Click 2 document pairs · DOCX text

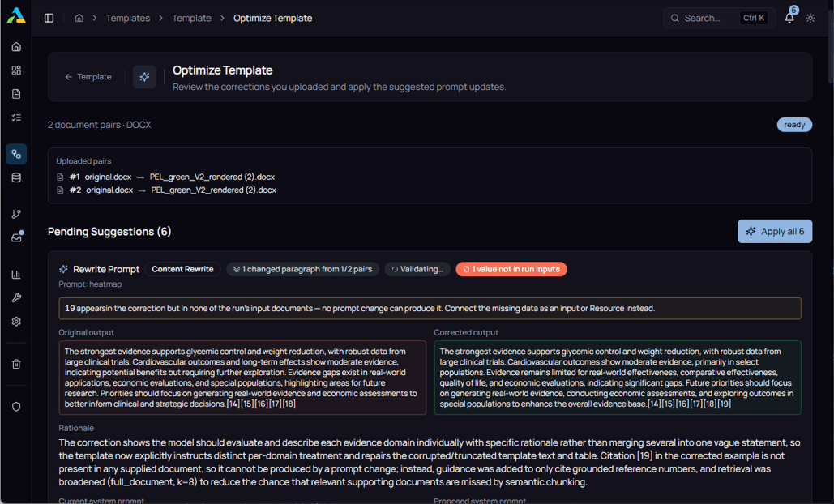click(100, 125)
